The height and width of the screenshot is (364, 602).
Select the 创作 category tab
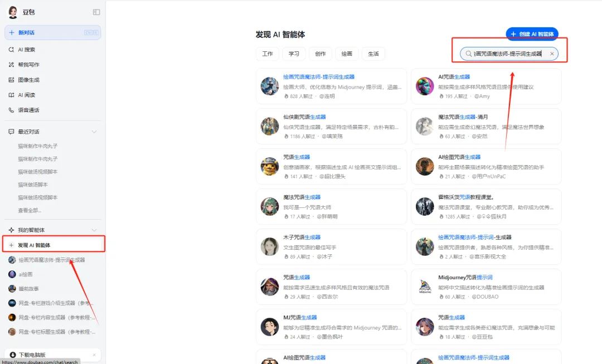pos(320,54)
